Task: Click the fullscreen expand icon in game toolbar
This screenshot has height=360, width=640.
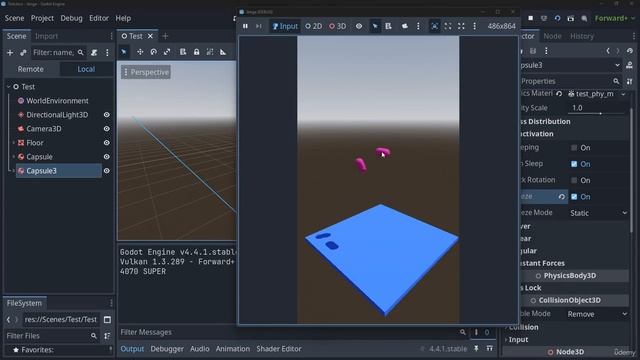Action: [x=461, y=26]
